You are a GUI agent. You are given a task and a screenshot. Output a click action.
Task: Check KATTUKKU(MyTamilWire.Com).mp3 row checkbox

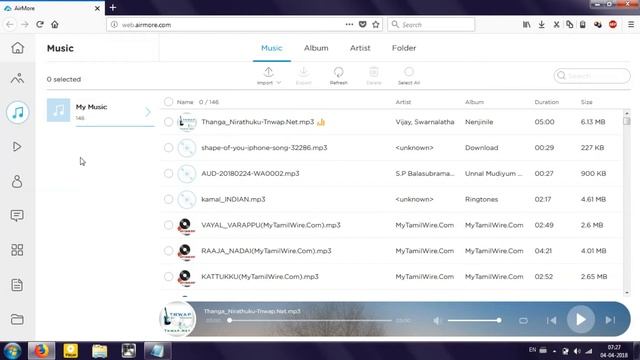pos(168,277)
